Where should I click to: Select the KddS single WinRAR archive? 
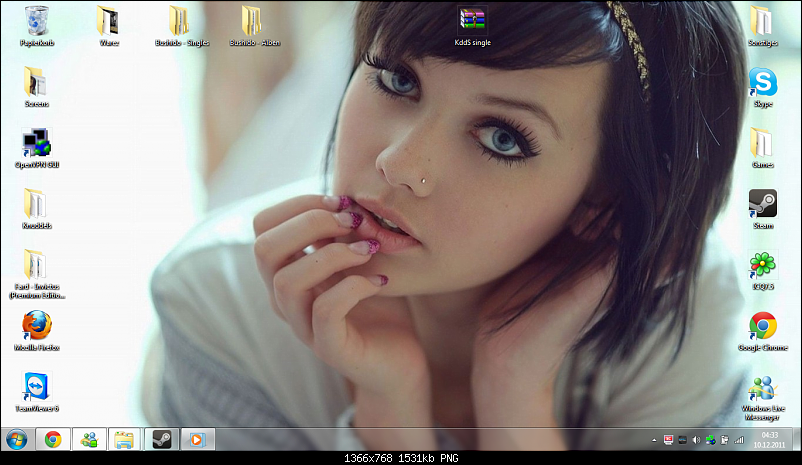pos(472,20)
